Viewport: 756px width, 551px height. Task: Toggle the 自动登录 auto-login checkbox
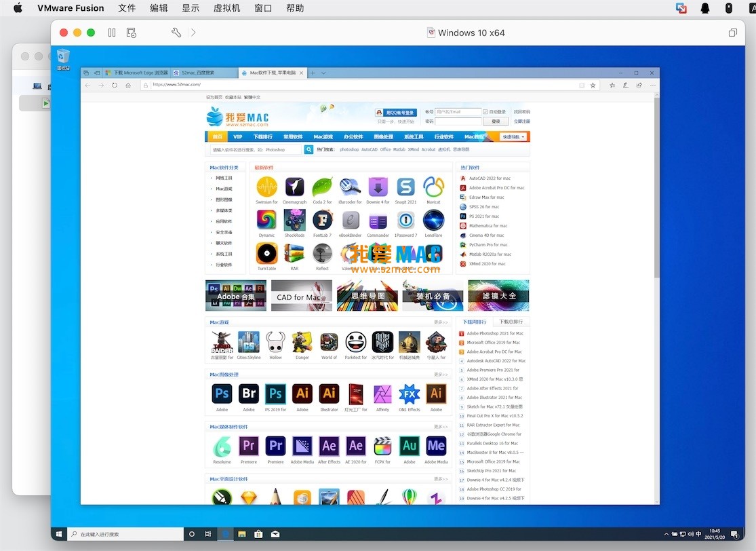(x=485, y=112)
